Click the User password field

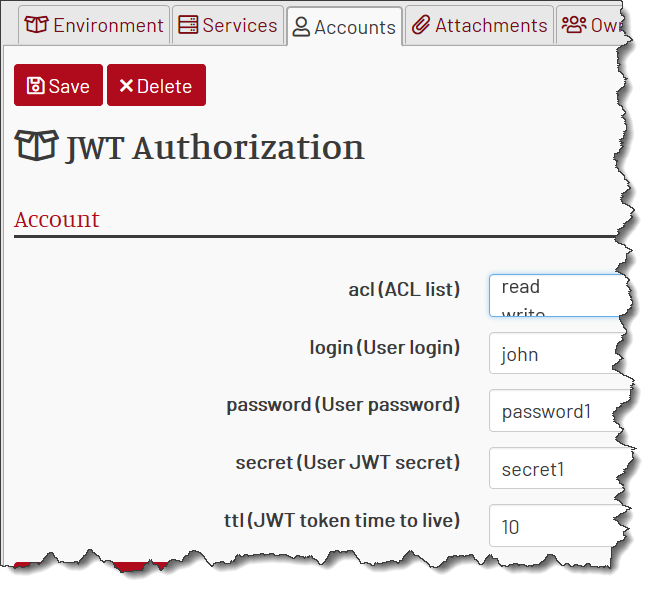tap(556, 411)
